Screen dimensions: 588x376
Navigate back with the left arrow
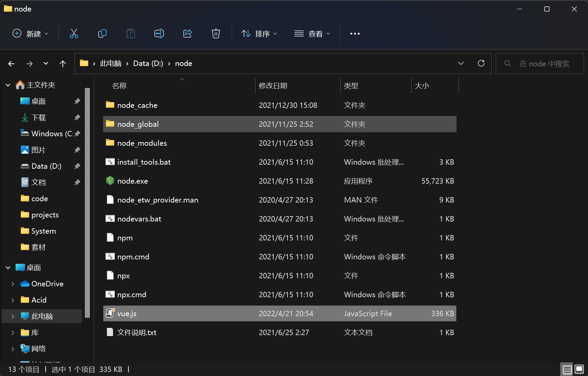11,64
